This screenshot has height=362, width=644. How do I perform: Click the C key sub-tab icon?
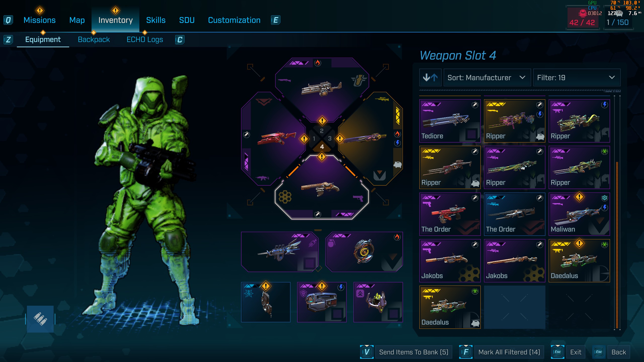point(180,39)
